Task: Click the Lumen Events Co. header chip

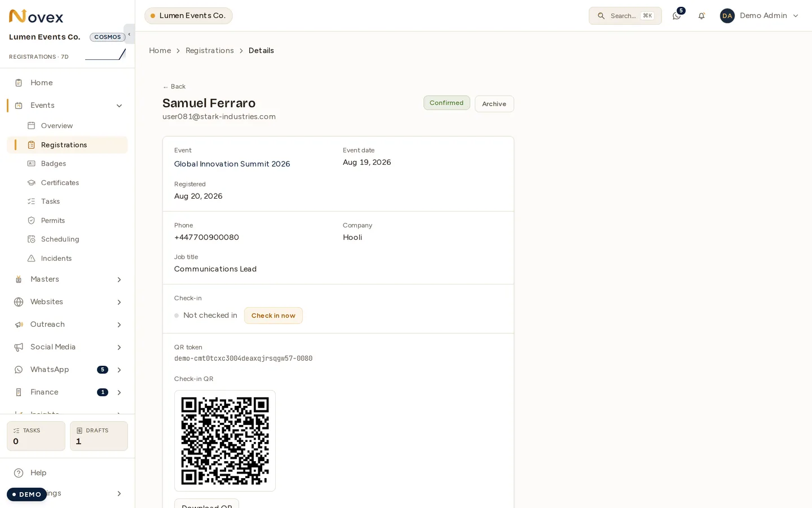Action: tap(188, 16)
